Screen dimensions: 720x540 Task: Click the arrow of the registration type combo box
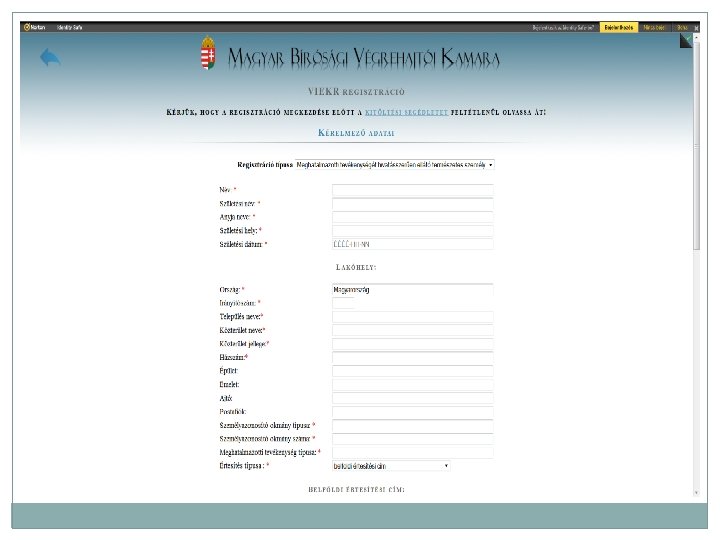coord(490,165)
